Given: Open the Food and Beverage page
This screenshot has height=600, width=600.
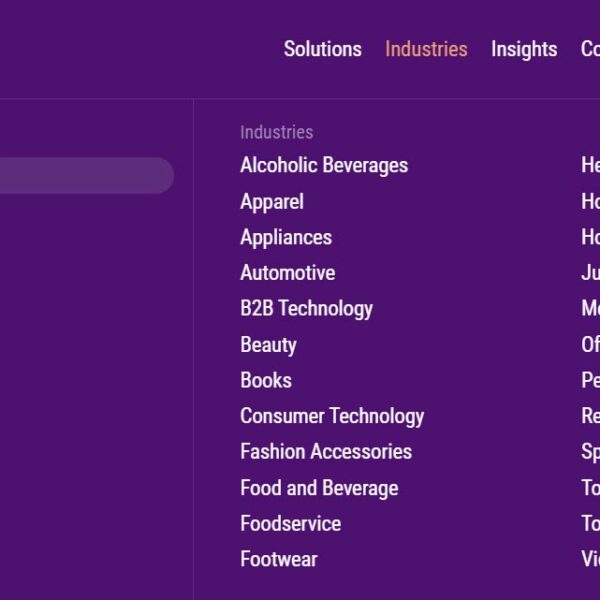Looking at the screenshot, I should point(319,489).
